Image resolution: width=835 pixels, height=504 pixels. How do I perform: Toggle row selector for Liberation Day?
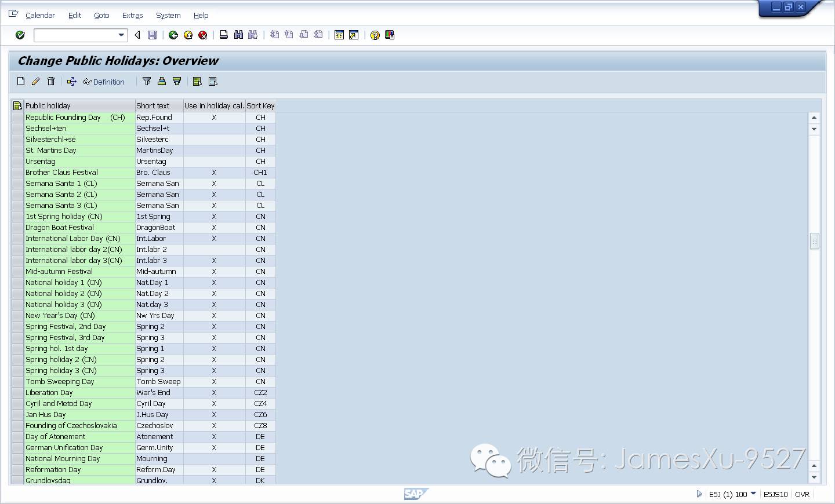(17, 393)
